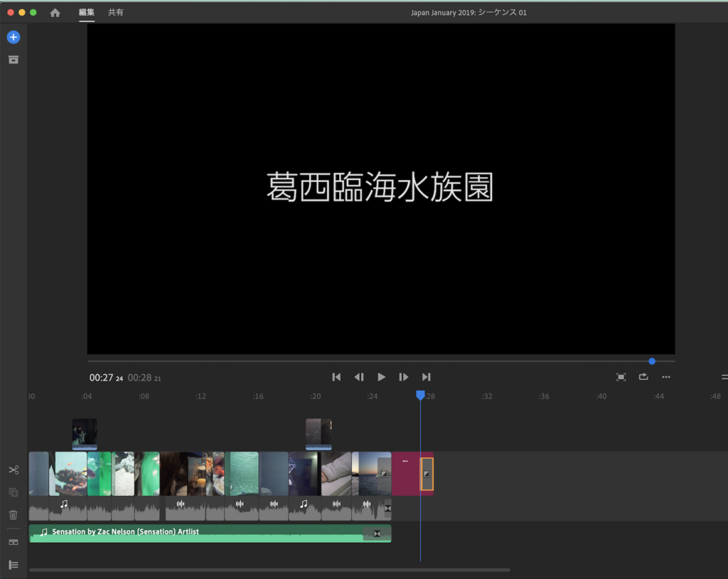The width and height of the screenshot is (728, 579).
Task: Select the scissors split tool
Action: click(14, 470)
